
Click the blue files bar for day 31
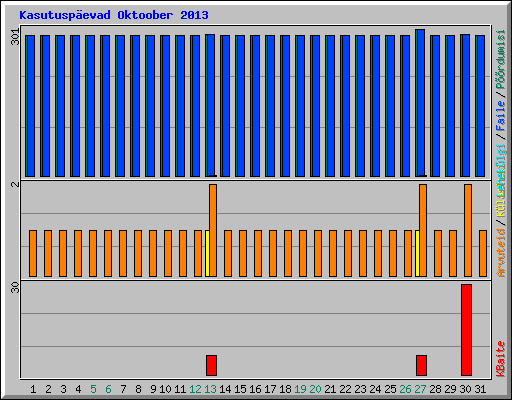480,106
